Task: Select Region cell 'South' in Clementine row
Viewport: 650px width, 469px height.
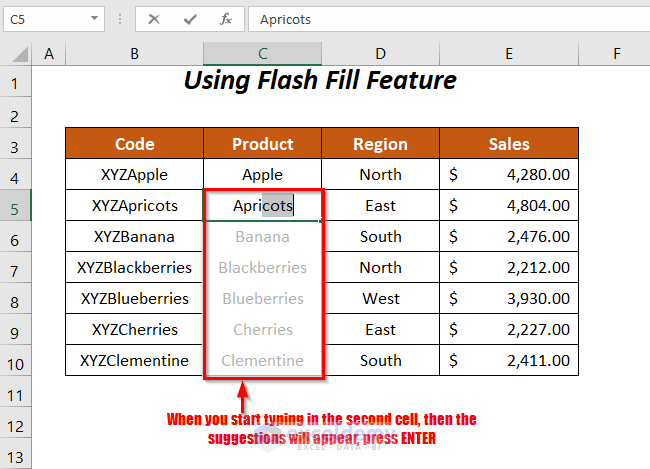Action: coord(380,360)
